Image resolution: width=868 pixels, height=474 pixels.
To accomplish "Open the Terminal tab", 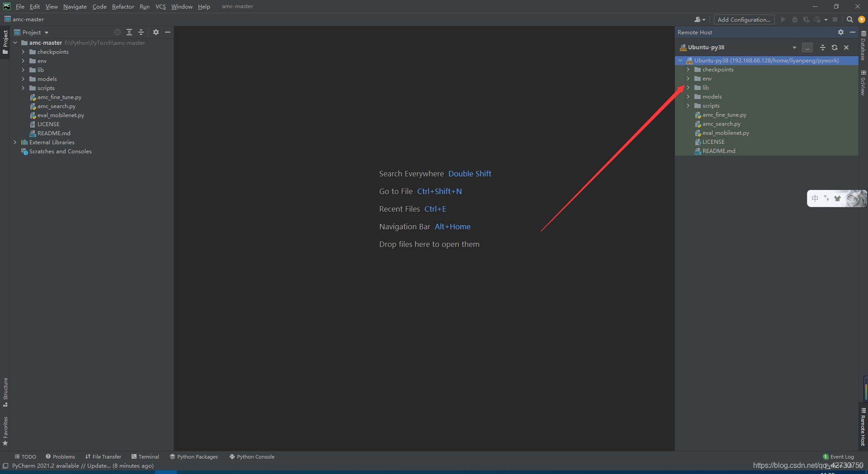I will [x=145, y=456].
